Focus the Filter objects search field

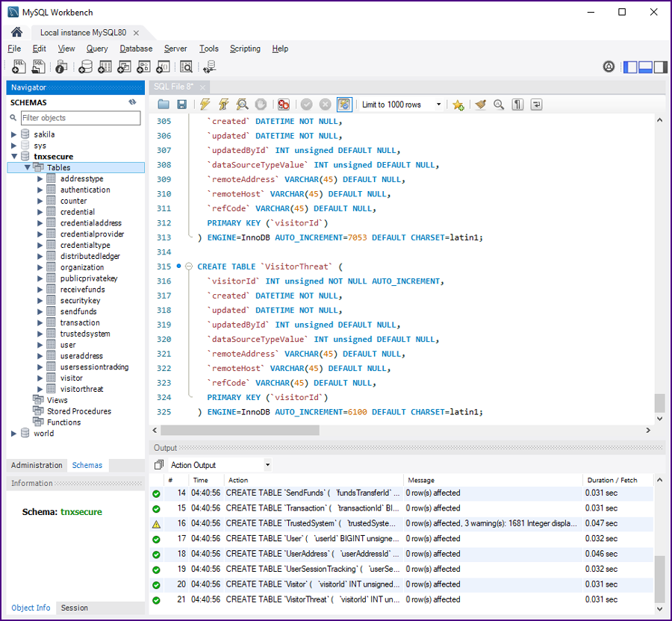pos(81,118)
